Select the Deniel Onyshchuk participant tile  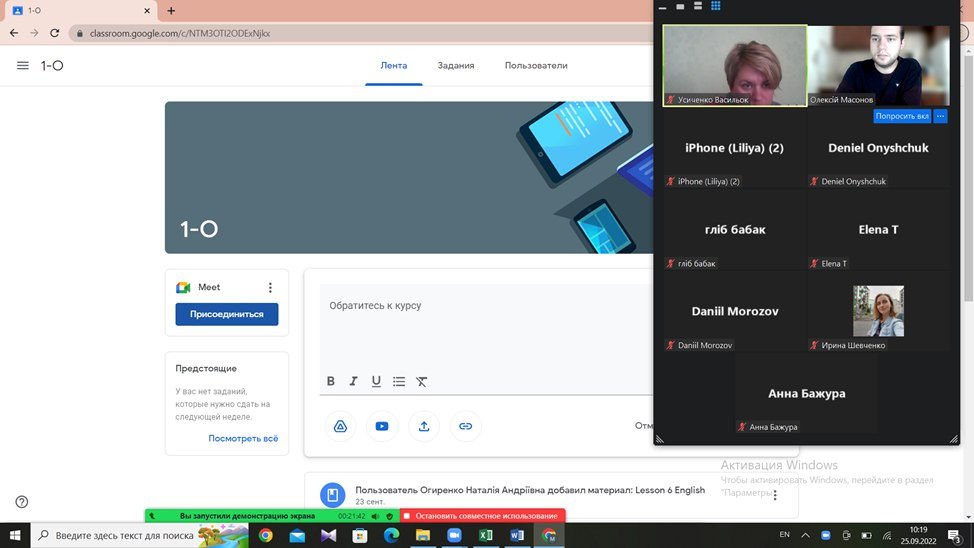878,148
